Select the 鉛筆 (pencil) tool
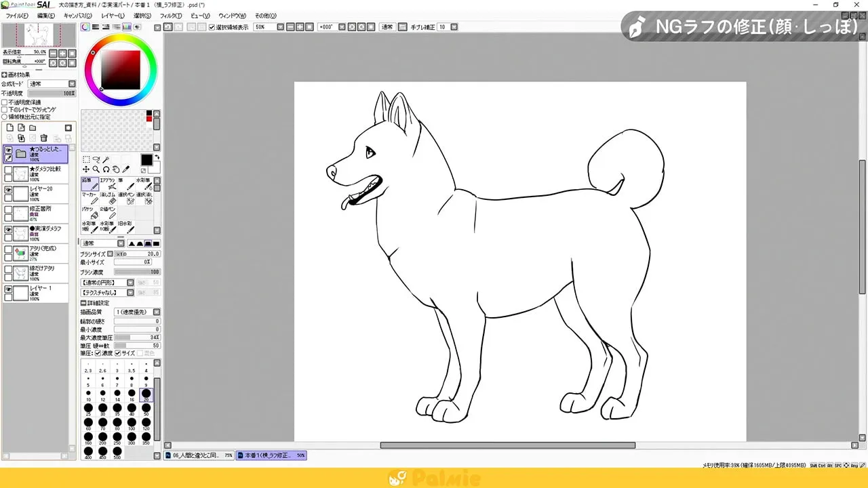Image resolution: width=868 pixels, height=488 pixels. tap(89, 185)
